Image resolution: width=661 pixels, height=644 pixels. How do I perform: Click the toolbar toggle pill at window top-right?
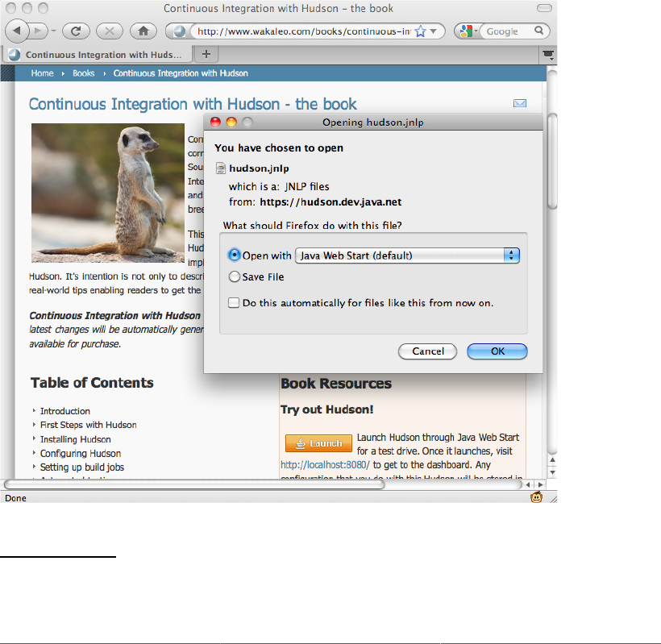coord(544,8)
